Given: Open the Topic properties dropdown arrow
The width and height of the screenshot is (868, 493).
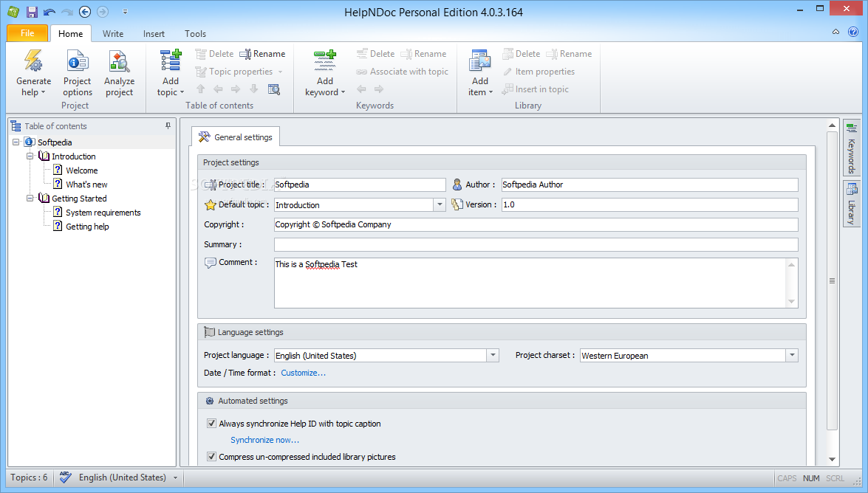Looking at the screenshot, I should (280, 72).
